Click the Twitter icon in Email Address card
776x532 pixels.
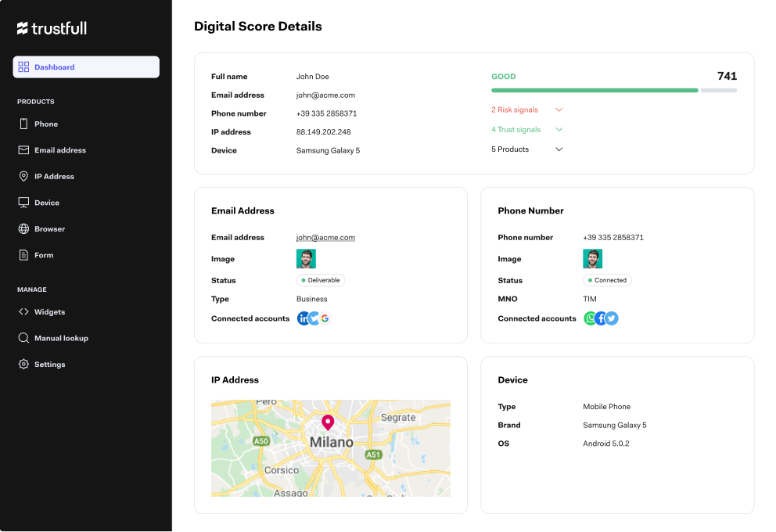314,318
